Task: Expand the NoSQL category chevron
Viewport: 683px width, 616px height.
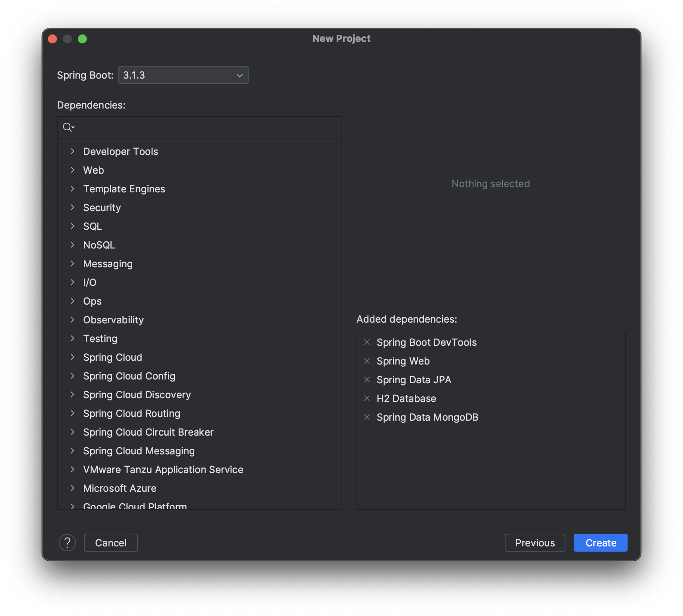Action: [73, 245]
